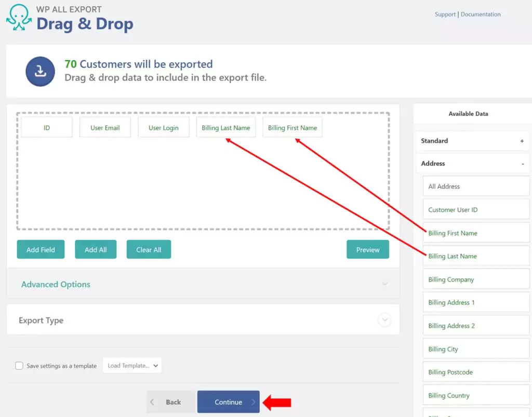Click the minus icon next to Address
532x417 pixels.
523,164
